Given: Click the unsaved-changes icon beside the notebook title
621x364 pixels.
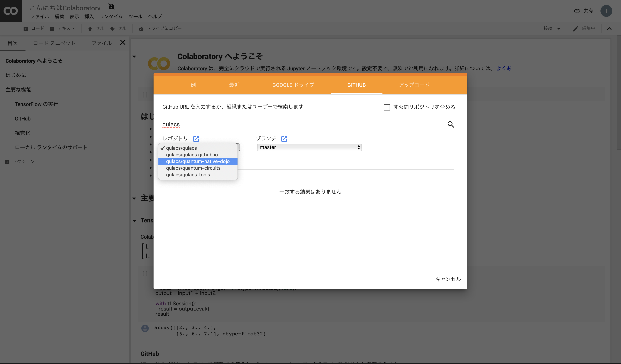Looking at the screenshot, I should tap(111, 7).
